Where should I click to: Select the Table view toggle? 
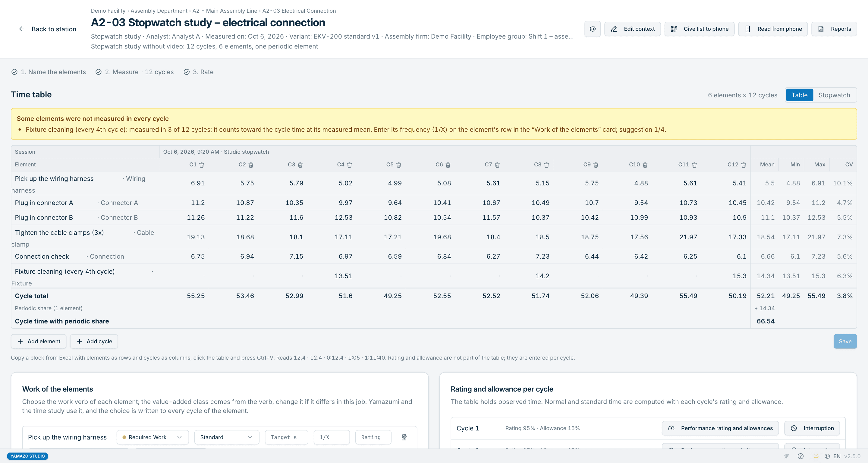point(799,95)
